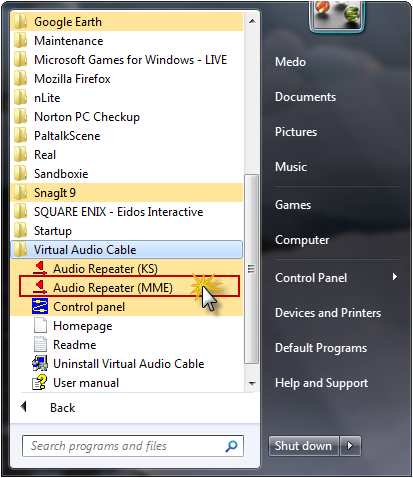
Task: Expand the Sandboxie folder
Action: [x=127, y=174]
